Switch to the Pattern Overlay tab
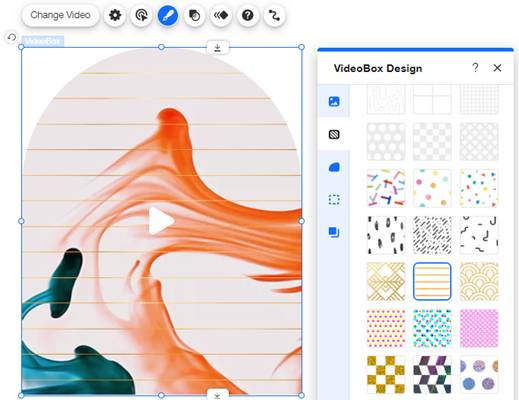The width and height of the screenshot is (519, 400). pyautogui.click(x=334, y=134)
